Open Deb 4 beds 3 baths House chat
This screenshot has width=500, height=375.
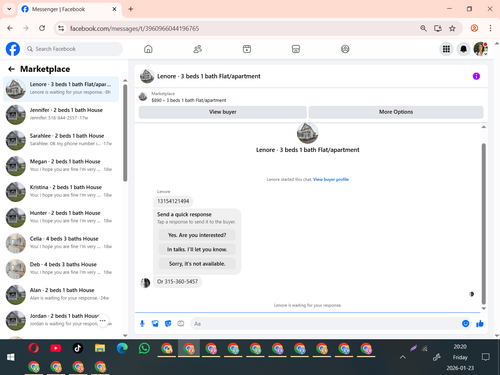pos(61,268)
